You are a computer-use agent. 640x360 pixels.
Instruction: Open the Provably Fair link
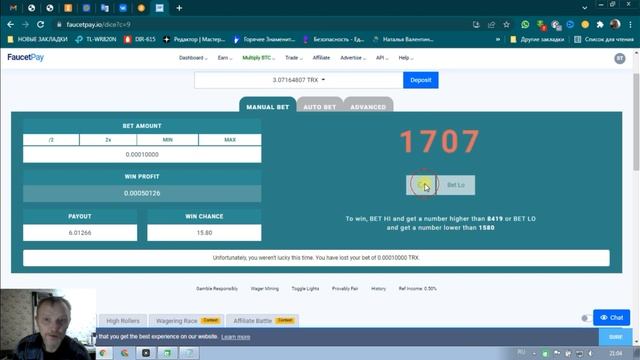coord(345,289)
